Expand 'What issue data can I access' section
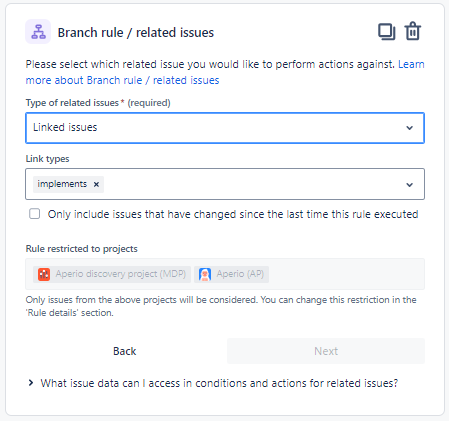This screenshot has width=449, height=421. pyautogui.click(x=213, y=383)
